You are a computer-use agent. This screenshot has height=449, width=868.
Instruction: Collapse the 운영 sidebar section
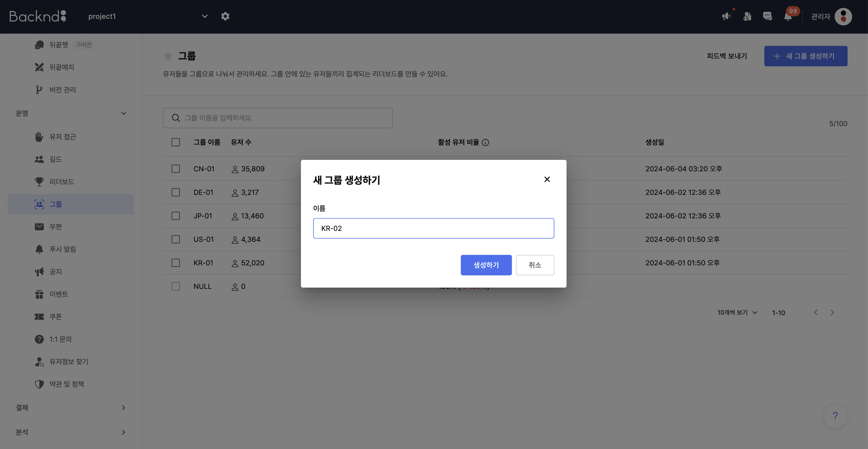tap(70, 113)
